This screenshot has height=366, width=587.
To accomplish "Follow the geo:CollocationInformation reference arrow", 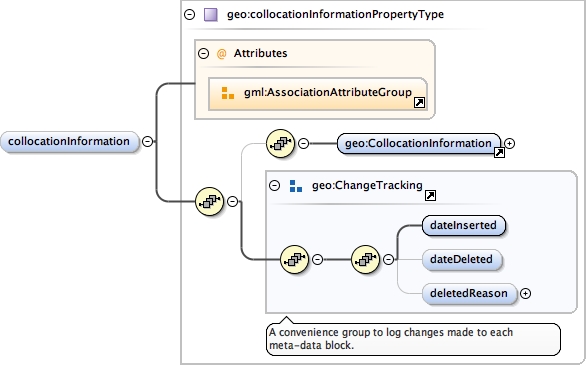I will 499,152.
